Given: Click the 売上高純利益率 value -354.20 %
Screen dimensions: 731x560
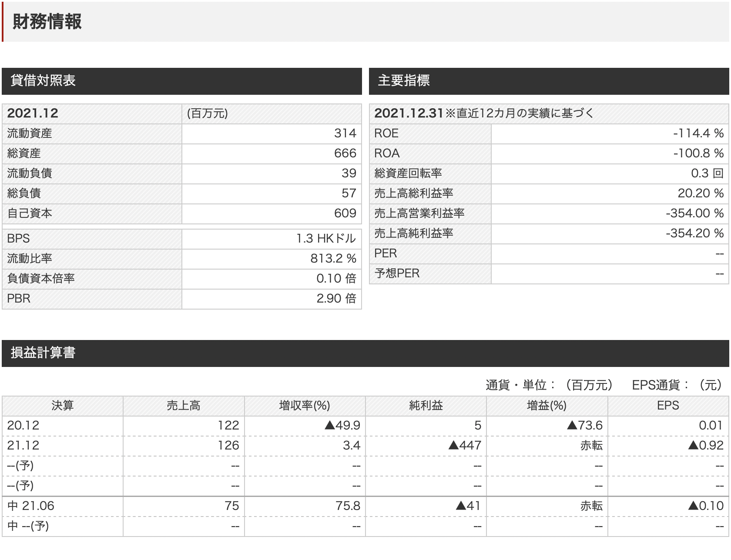Looking at the screenshot, I should pyautogui.click(x=695, y=233).
